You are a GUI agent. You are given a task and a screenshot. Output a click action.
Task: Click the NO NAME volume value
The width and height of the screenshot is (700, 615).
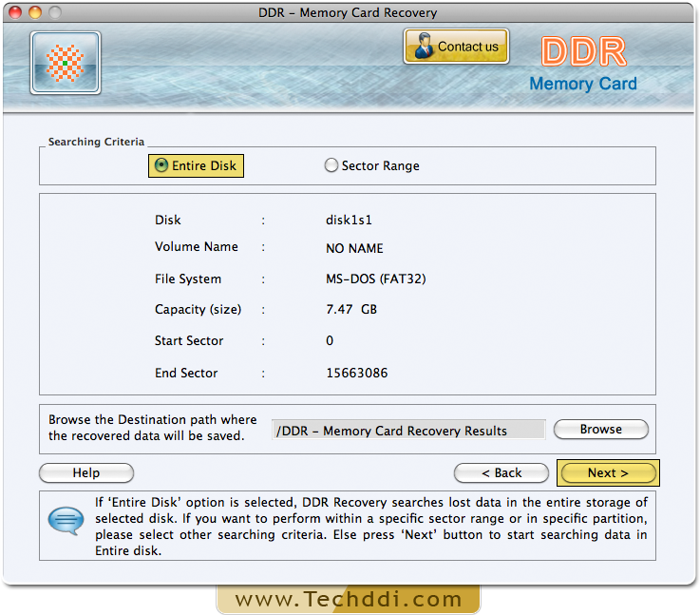(354, 248)
